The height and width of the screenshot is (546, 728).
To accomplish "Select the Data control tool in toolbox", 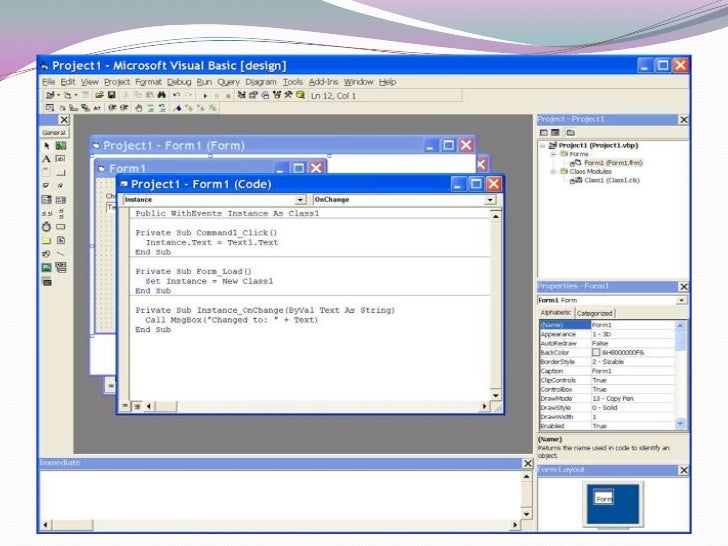I will tap(61, 267).
